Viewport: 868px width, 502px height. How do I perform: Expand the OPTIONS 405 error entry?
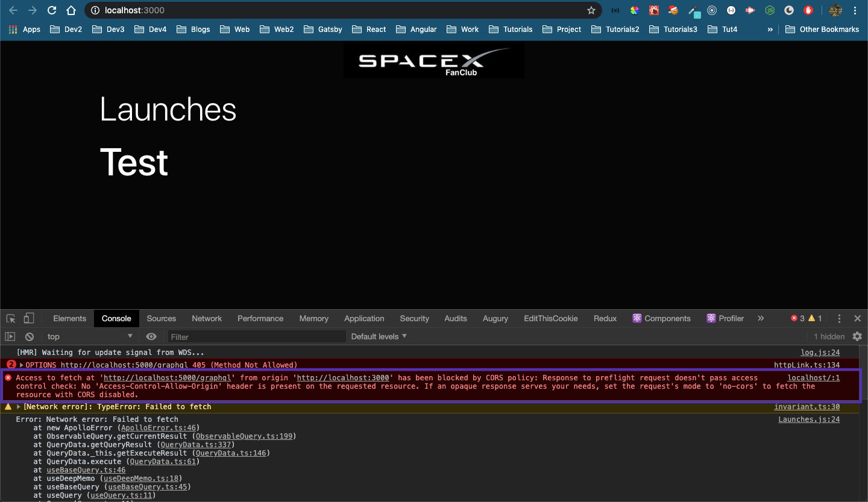pyautogui.click(x=21, y=365)
